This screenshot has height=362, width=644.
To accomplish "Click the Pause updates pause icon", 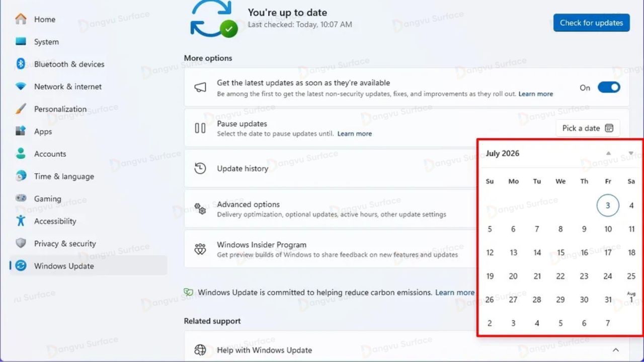I will 200,128.
